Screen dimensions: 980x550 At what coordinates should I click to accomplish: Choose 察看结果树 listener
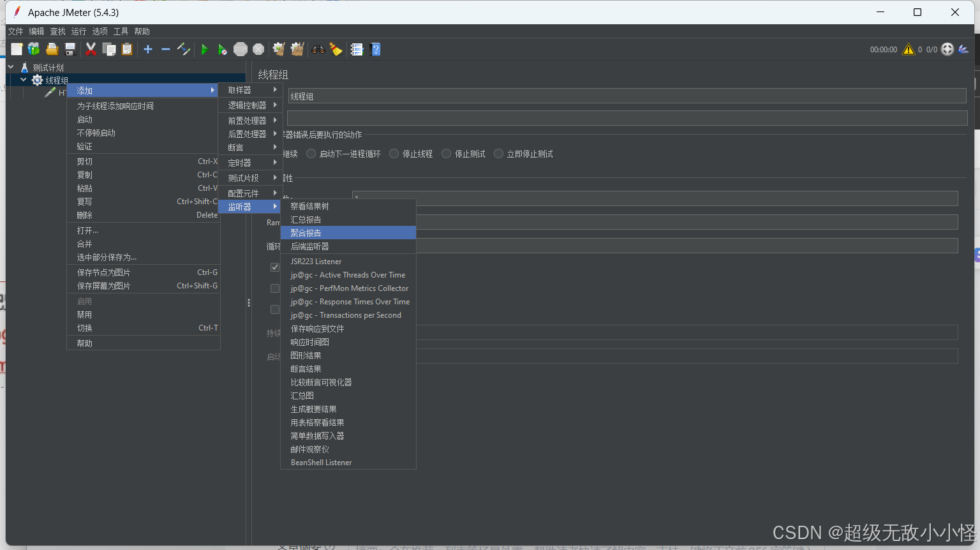[348, 206]
